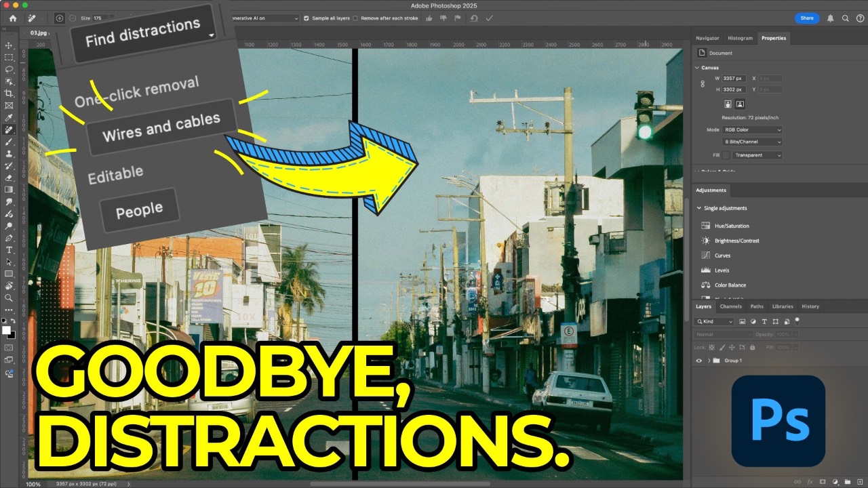Select the Horizontal Type tool
Image resolution: width=868 pixels, height=488 pixels.
pyautogui.click(x=9, y=250)
